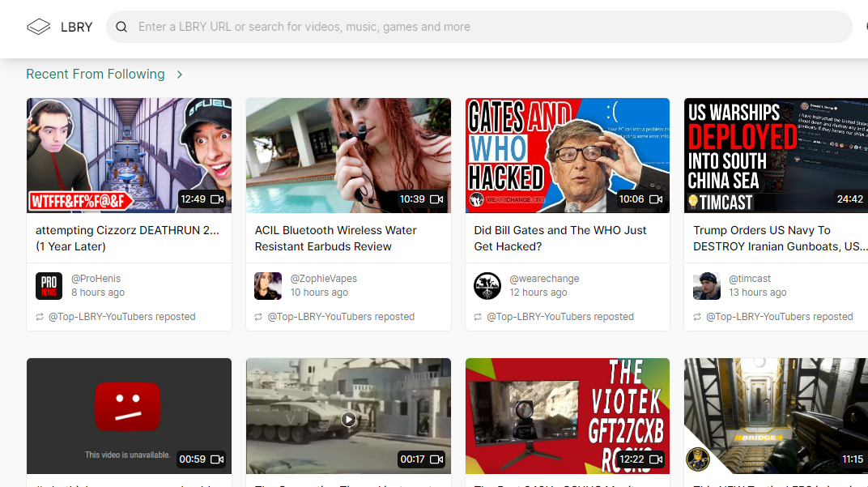Click the @ZophieVapes channel avatar
This screenshot has width=868, height=487.
pos(267,286)
